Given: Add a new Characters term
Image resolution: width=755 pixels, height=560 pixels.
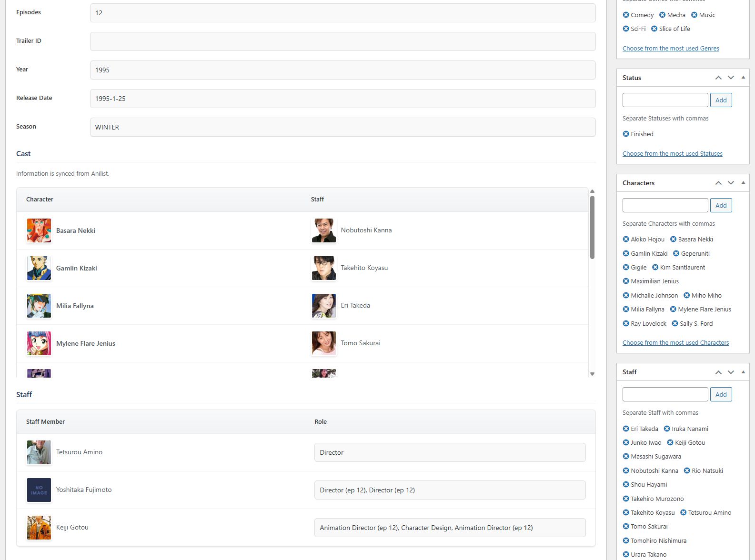Looking at the screenshot, I should (721, 205).
